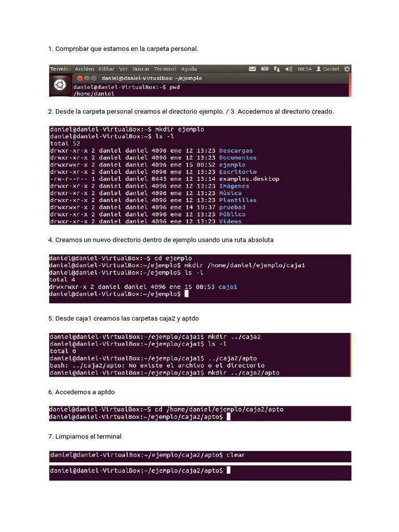Open the network connections indicator
This screenshot has width=399, height=532.
tap(276, 69)
